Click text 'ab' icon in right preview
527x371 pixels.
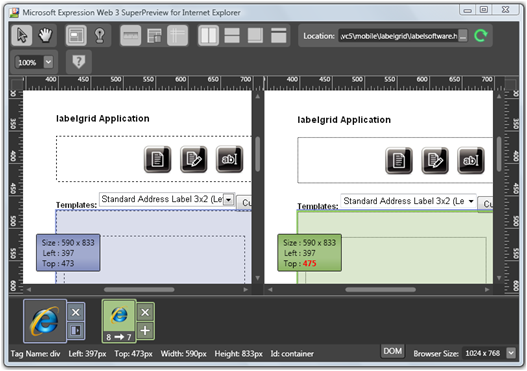pyautogui.click(x=471, y=160)
